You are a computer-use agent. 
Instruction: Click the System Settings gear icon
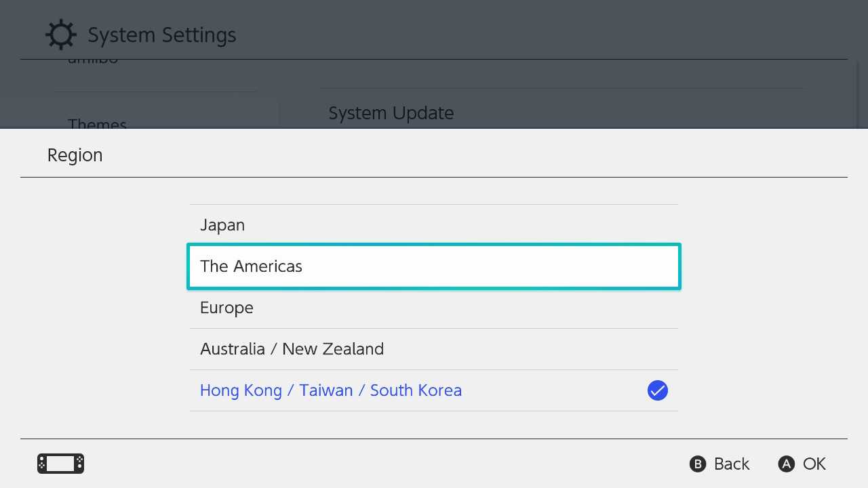(61, 34)
